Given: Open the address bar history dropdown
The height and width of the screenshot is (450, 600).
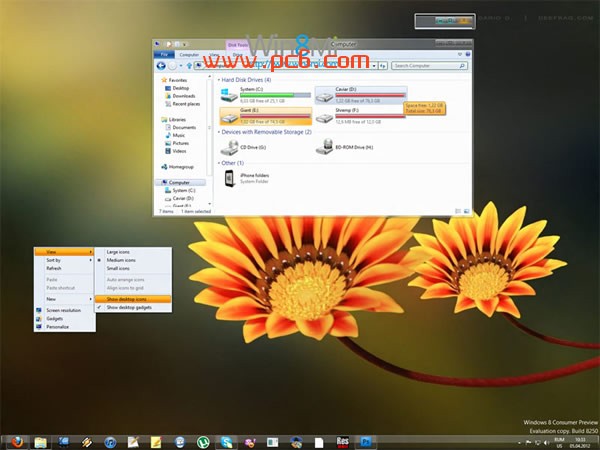Looking at the screenshot, I should (x=374, y=66).
